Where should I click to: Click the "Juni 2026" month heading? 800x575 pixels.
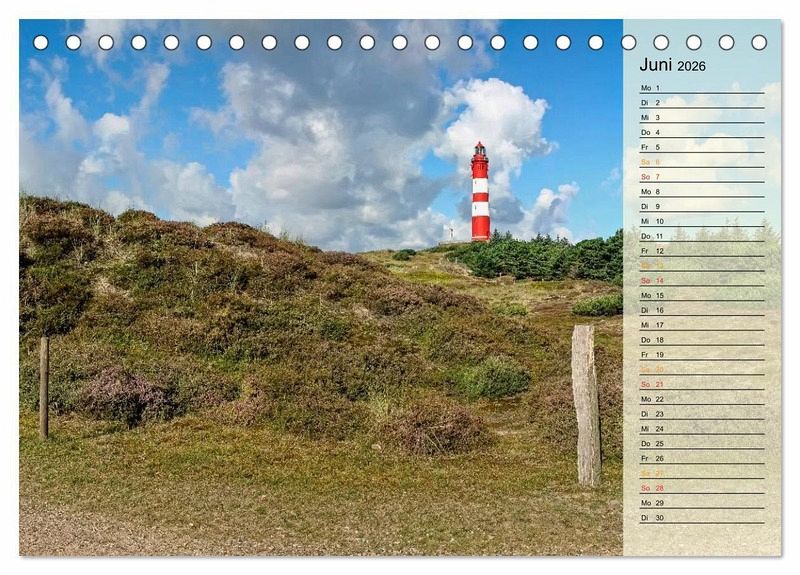[x=672, y=65]
